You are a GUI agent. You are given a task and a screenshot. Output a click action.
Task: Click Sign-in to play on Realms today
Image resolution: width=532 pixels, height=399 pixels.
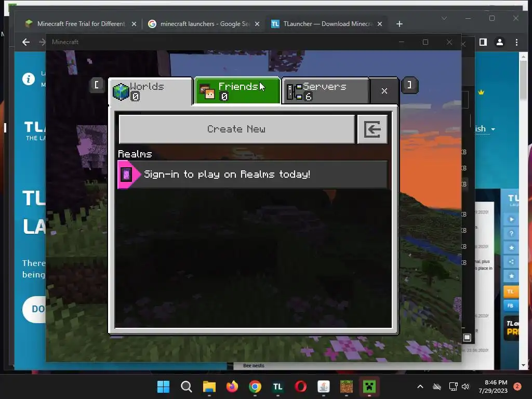(252, 175)
